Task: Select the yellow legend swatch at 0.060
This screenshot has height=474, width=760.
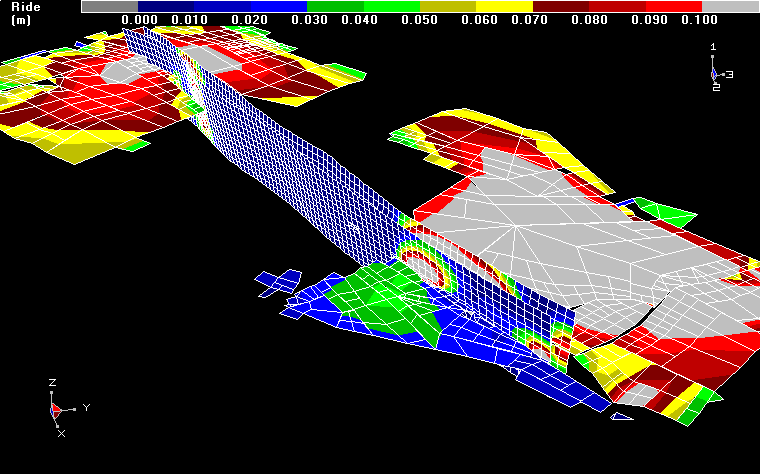Action: [504, 6]
